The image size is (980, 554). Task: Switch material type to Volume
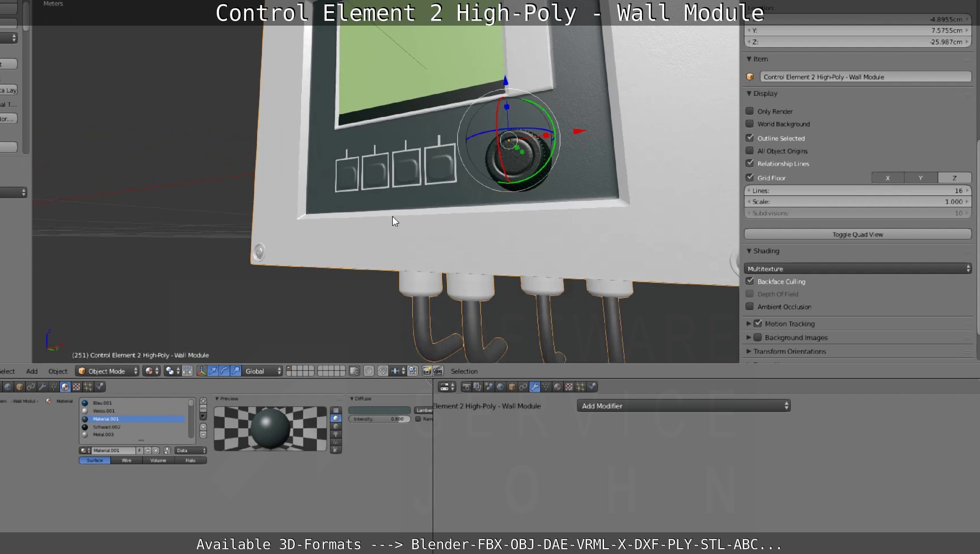point(158,461)
